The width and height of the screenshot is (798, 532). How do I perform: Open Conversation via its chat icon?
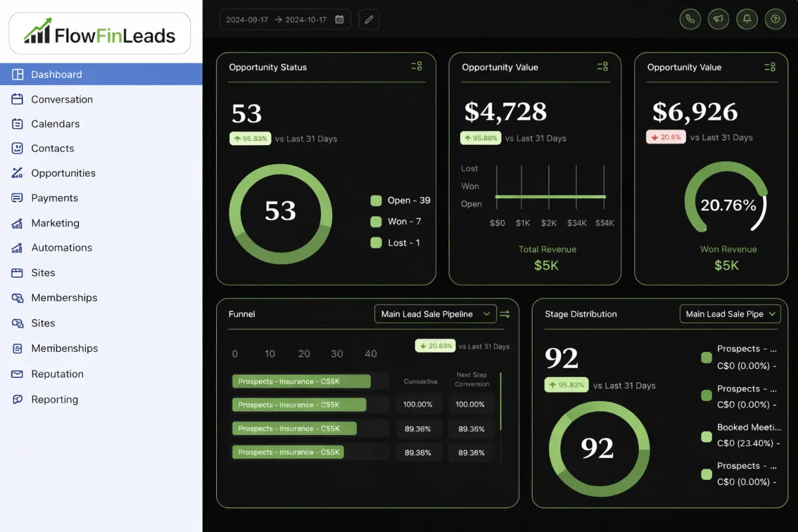click(17, 99)
